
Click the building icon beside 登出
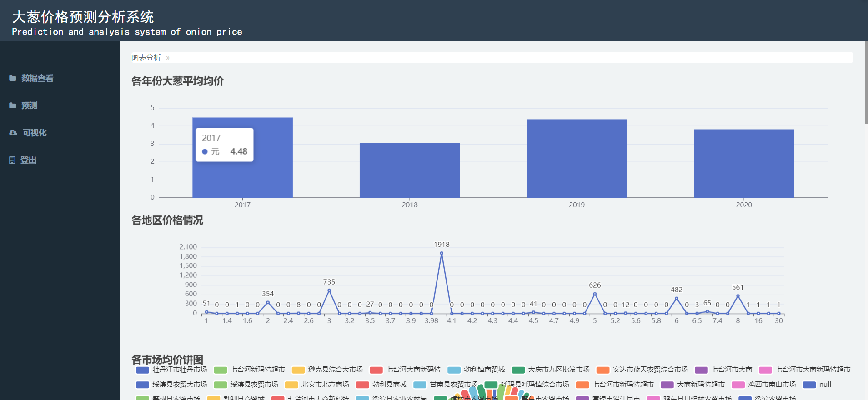12,160
